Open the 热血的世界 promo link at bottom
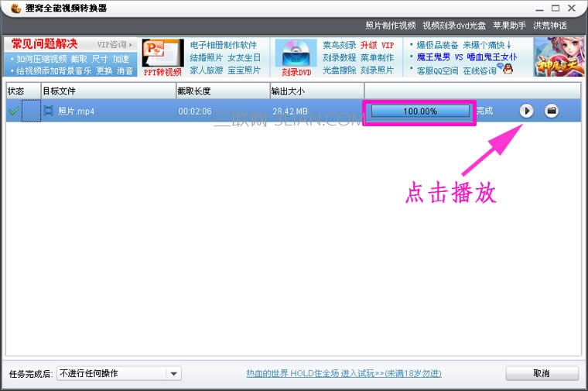 pyautogui.click(x=344, y=373)
